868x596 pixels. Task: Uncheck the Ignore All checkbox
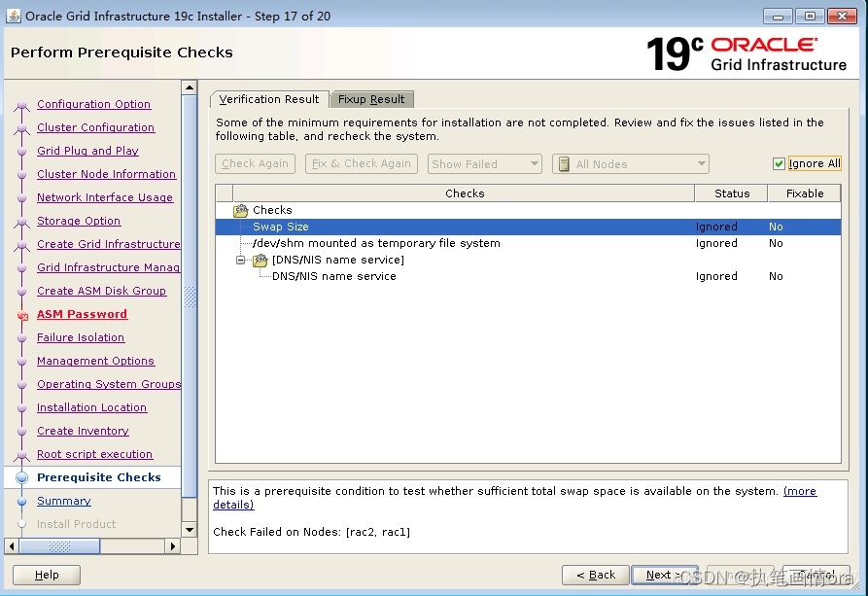[778, 163]
